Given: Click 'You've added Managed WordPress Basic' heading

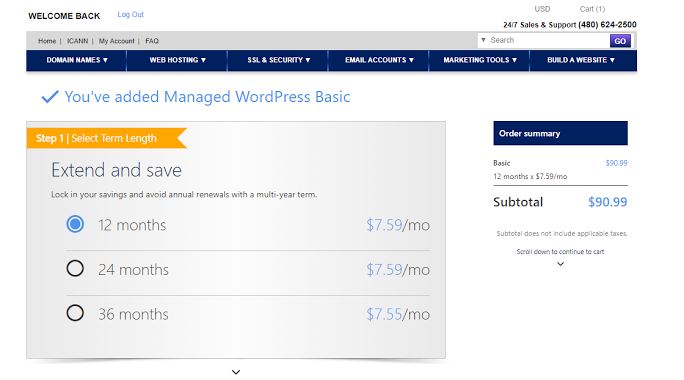Looking at the screenshot, I should 207,97.
